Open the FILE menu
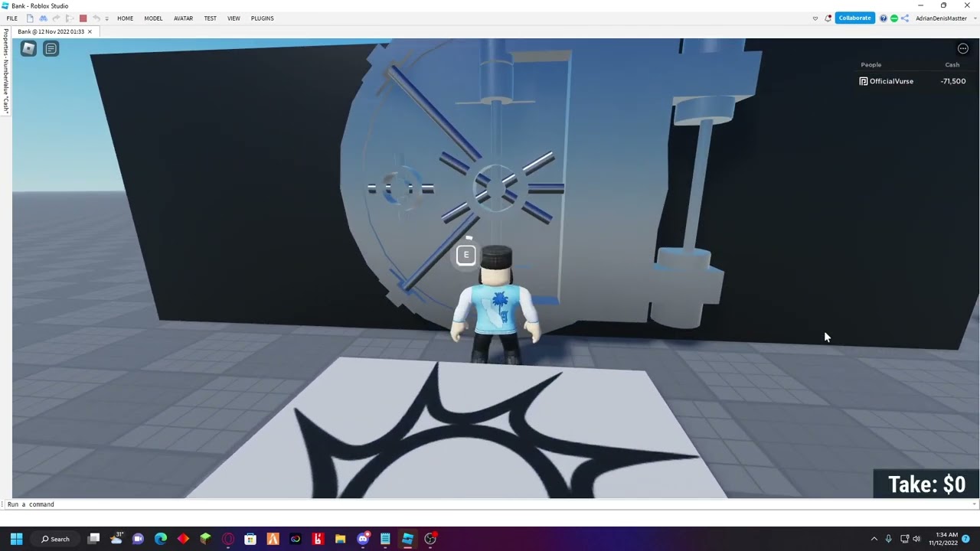Image resolution: width=980 pixels, height=551 pixels. (x=11, y=18)
